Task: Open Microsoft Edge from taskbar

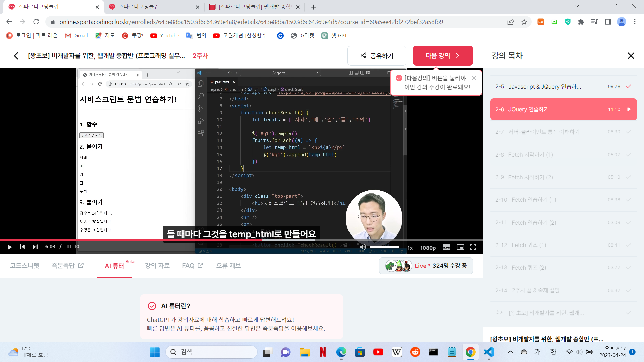Action: pyautogui.click(x=341, y=352)
